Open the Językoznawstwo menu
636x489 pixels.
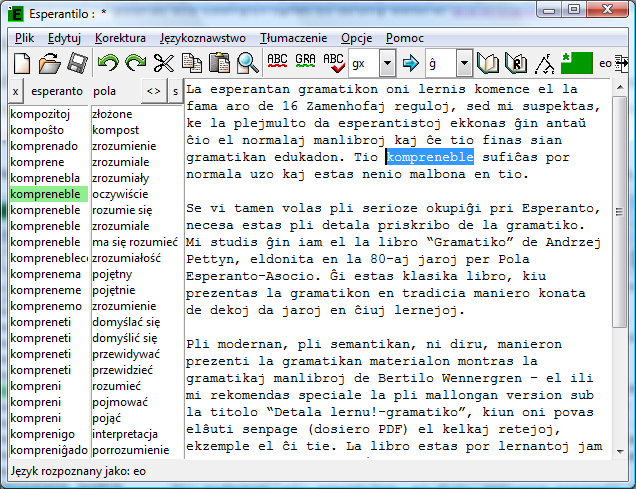[x=202, y=38]
